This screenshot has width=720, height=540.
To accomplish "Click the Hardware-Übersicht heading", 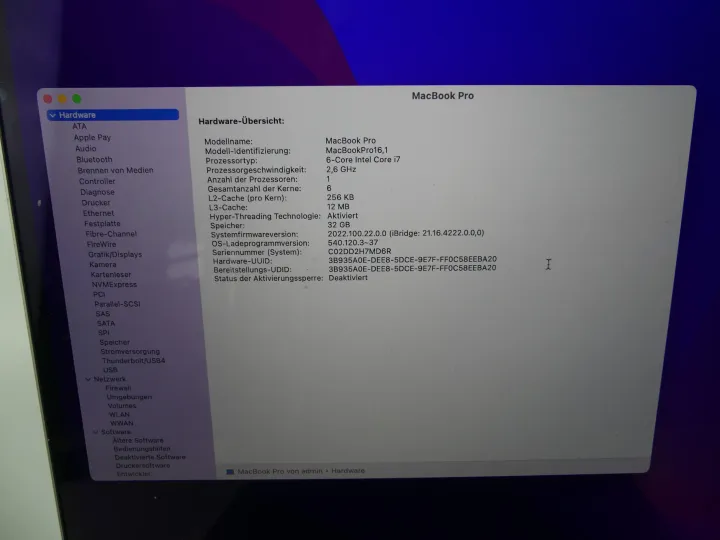I will 242,121.
